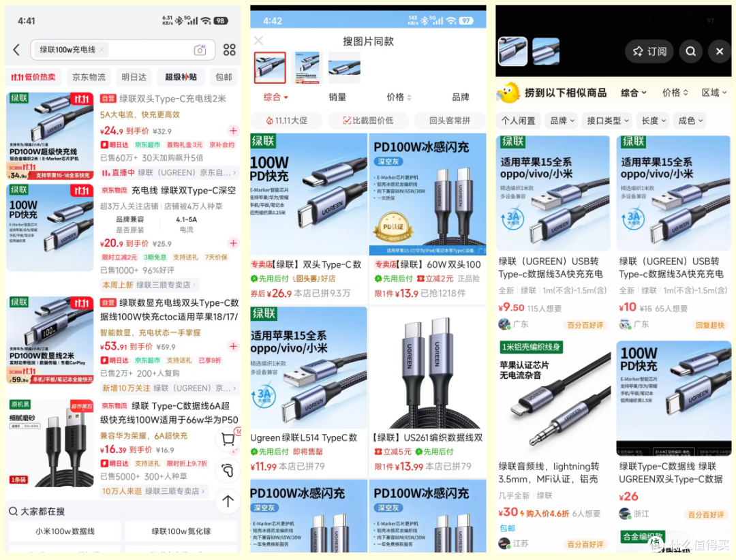Expand the 区域 dropdown
The image size is (736, 560).
click(x=714, y=93)
